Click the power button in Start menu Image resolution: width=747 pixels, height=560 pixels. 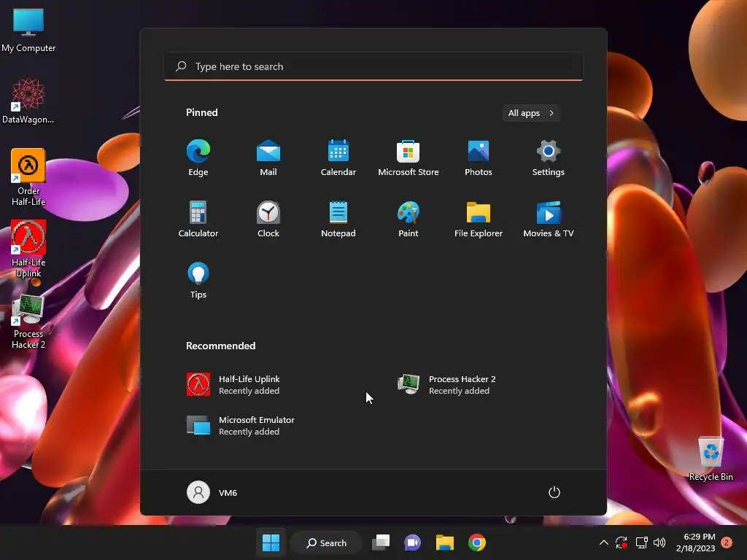click(x=554, y=492)
